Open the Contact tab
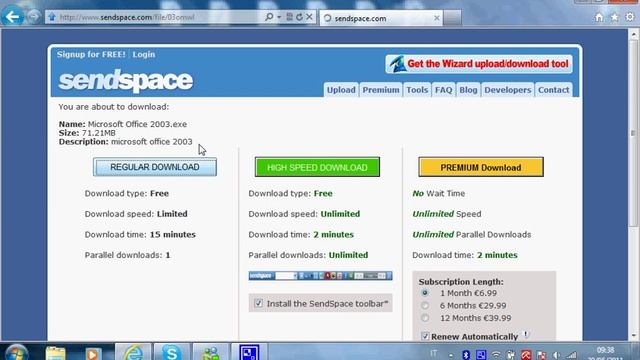Screen dimensions: 640x360 (x=553, y=90)
